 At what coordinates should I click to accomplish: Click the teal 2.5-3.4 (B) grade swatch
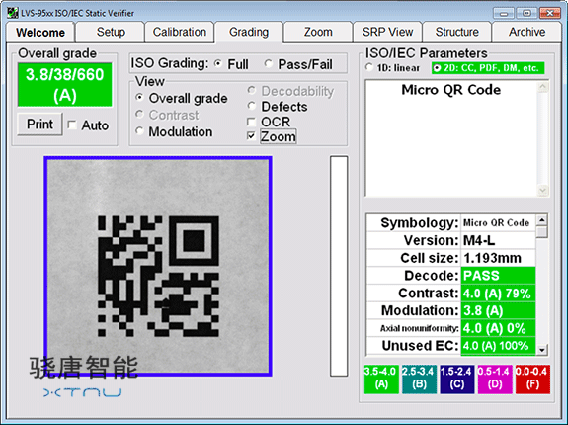pyautogui.click(x=419, y=379)
